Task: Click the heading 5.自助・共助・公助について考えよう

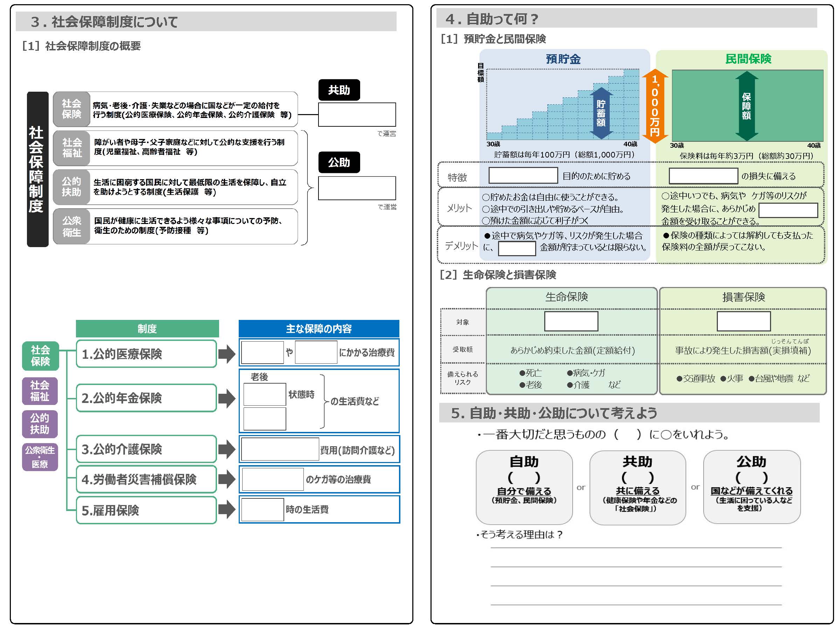Action: click(554, 413)
